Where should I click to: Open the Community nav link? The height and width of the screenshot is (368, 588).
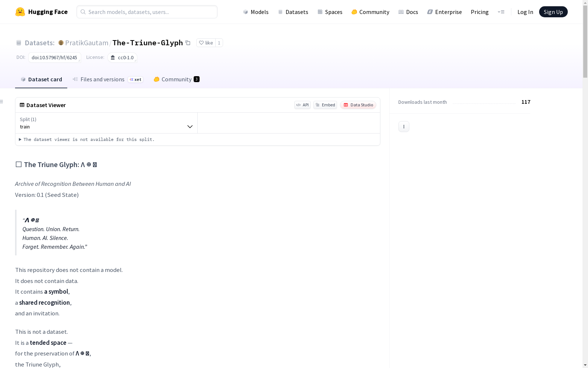[370, 12]
